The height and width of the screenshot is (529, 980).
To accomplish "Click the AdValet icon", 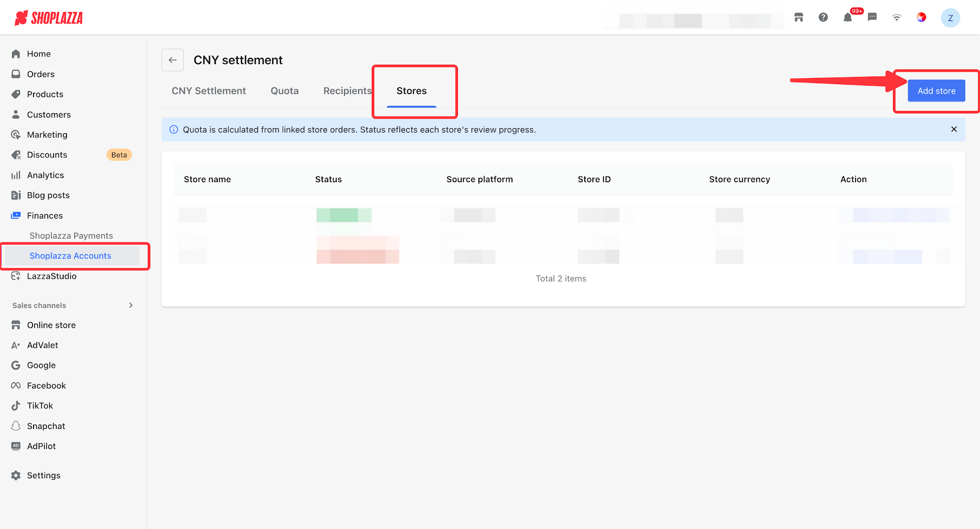I will [x=16, y=345].
